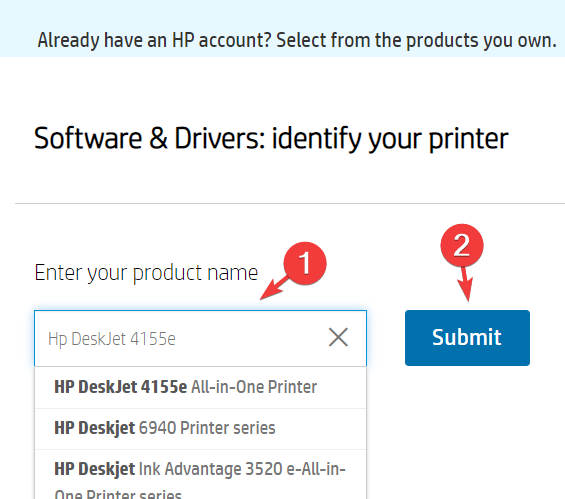Pick HP Deskjet Ink Advantage 3520 suggestion

coord(200,476)
